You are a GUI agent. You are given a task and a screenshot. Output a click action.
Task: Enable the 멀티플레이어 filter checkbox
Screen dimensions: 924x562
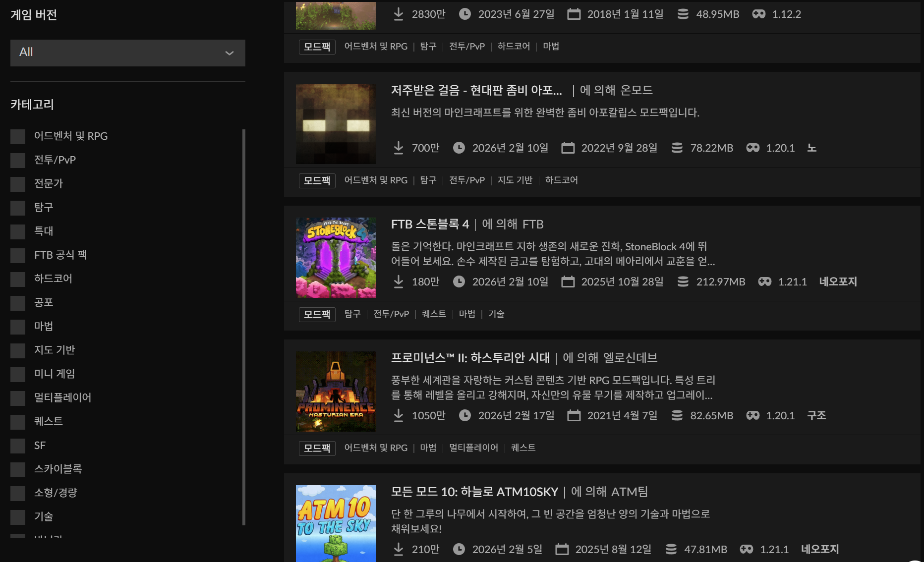tap(18, 398)
